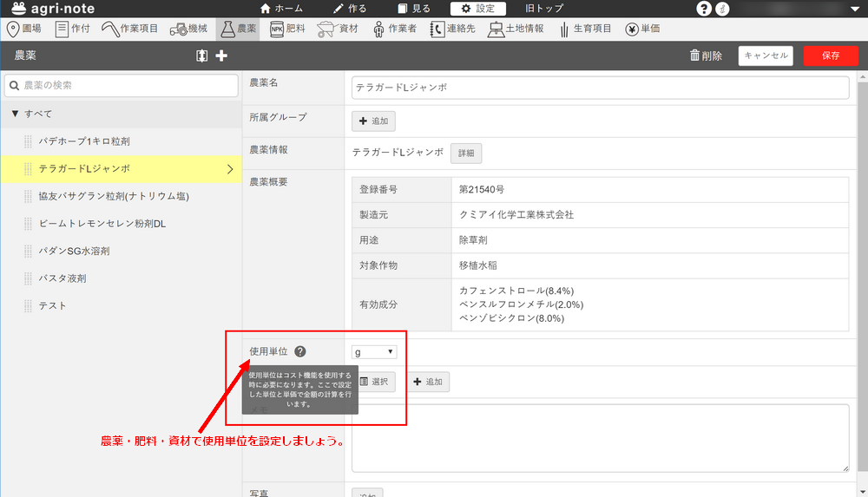Open the 生育項目 growth items tab
868x497 pixels.
[x=585, y=29]
